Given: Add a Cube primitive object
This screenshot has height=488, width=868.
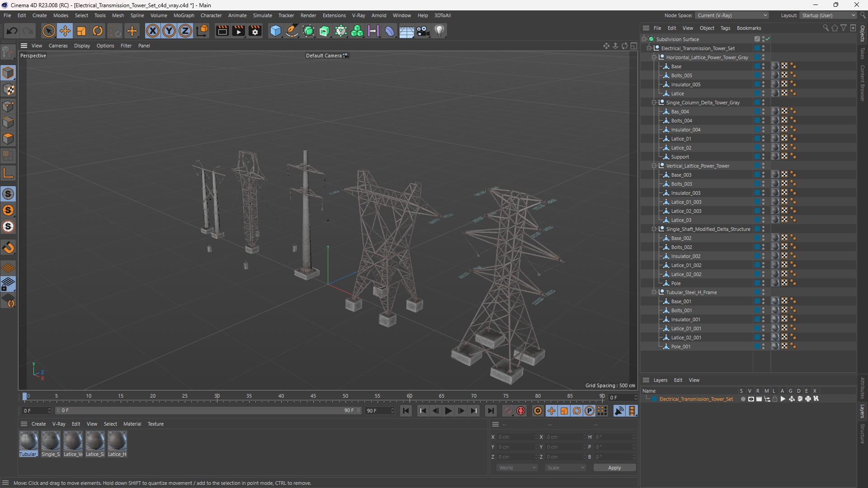Looking at the screenshot, I should [x=275, y=31].
